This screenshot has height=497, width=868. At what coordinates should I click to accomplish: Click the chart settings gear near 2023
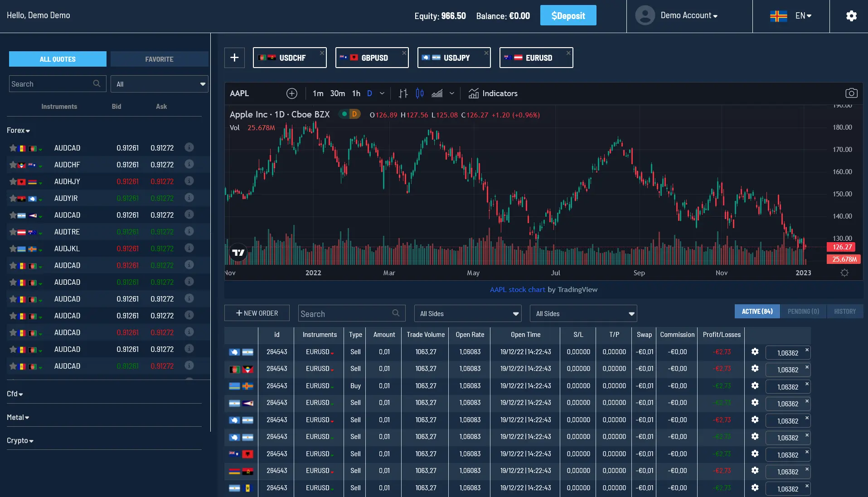[844, 273]
